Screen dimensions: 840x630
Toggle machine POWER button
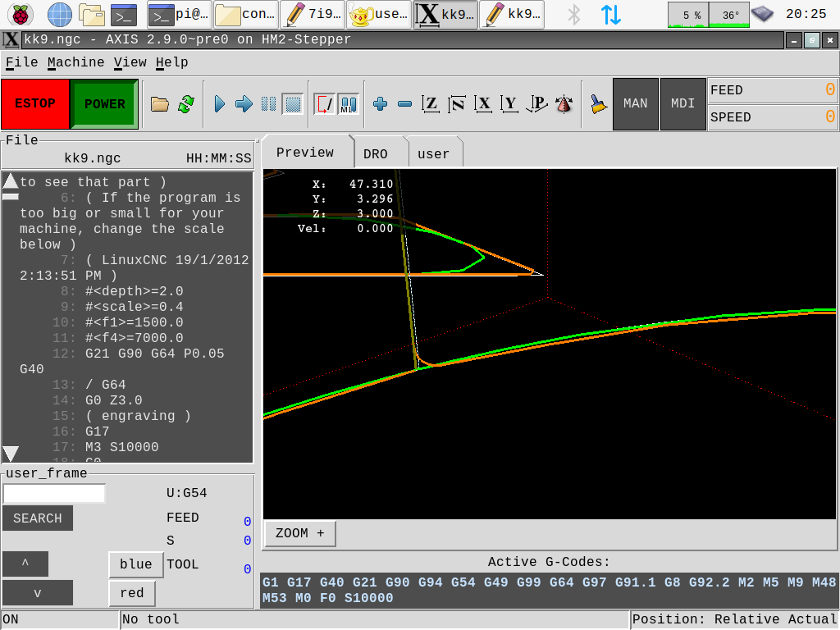click(x=104, y=104)
